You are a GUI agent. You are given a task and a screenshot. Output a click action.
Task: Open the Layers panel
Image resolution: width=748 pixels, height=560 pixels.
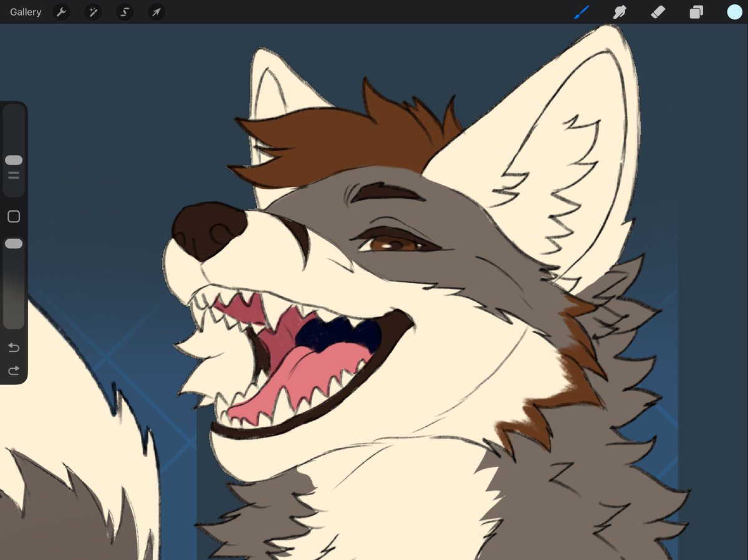point(696,12)
